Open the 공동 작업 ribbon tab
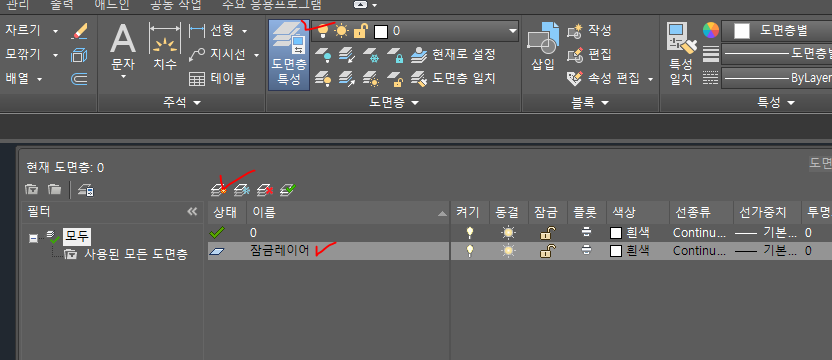The height and width of the screenshot is (360, 832). click(175, 5)
